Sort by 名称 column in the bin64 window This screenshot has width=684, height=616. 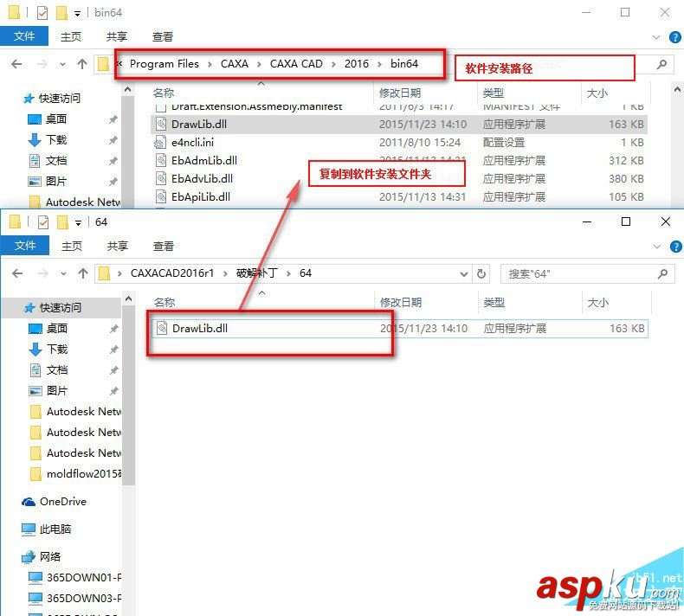pos(164,93)
